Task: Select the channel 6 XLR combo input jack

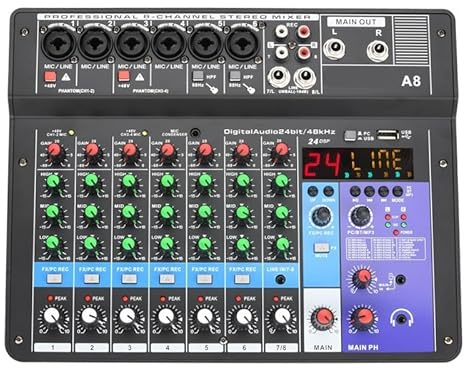Action: (x=242, y=44)
